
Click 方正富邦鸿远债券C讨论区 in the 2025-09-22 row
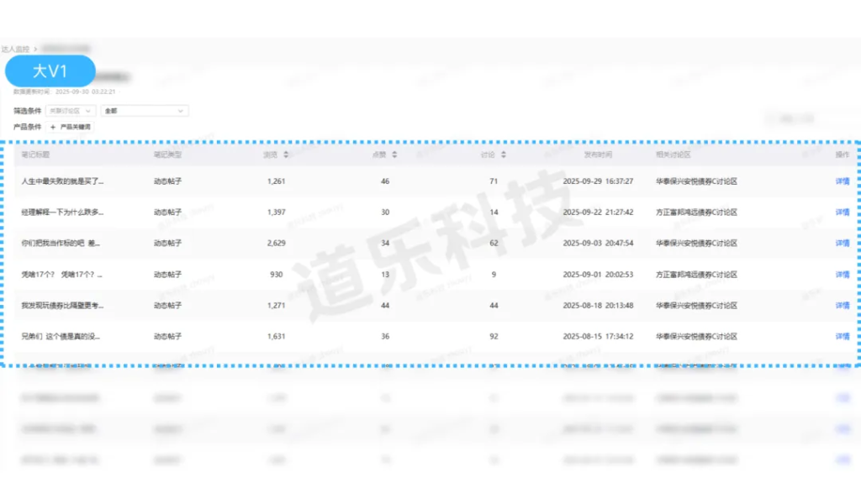coord(696,212)
